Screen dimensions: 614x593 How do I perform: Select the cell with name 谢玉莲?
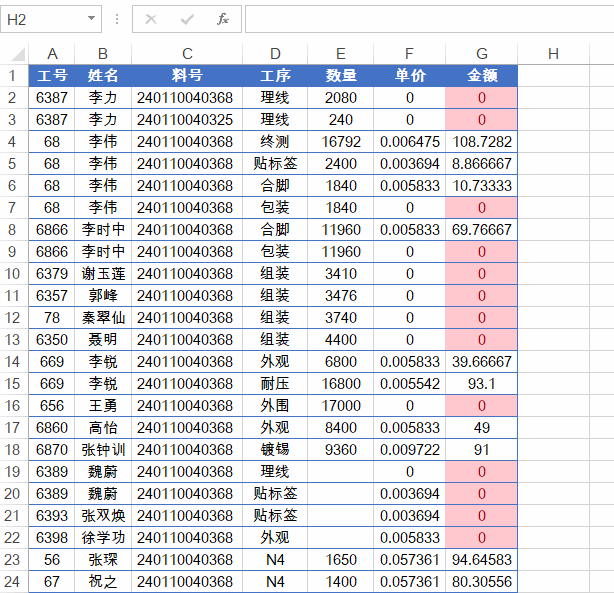coord(103,274)
